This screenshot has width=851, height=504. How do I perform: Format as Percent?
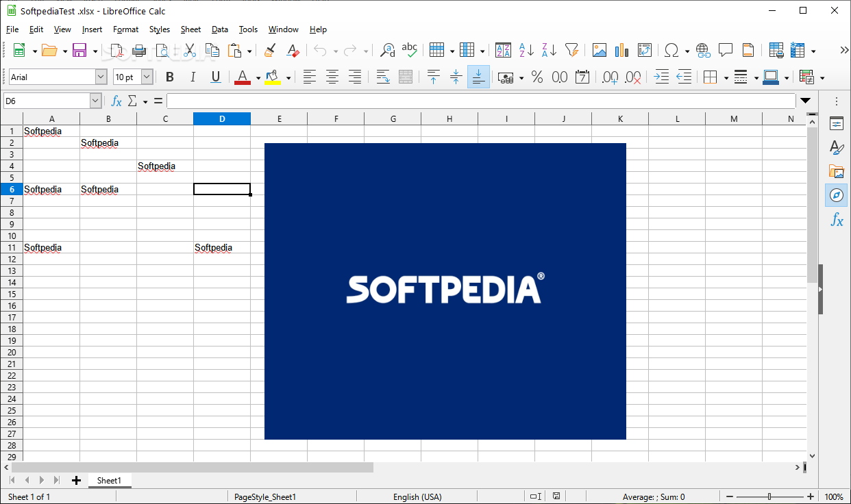tap(537, 77)
